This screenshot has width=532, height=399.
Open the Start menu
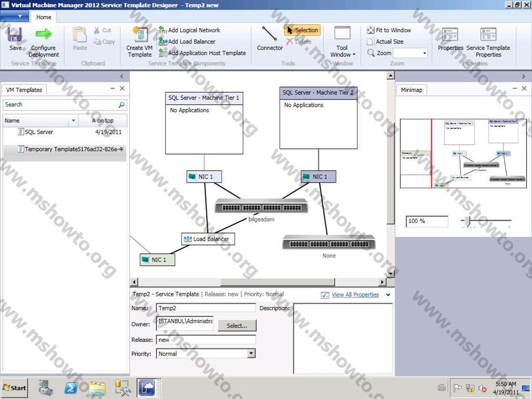click(15, 388)
